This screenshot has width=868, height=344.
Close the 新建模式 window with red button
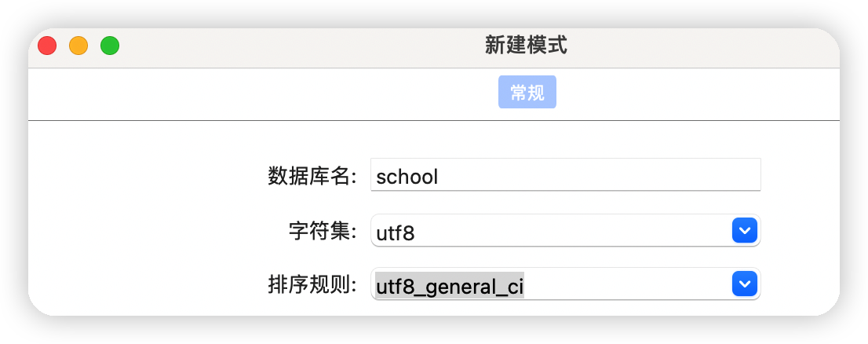[47, 46]
